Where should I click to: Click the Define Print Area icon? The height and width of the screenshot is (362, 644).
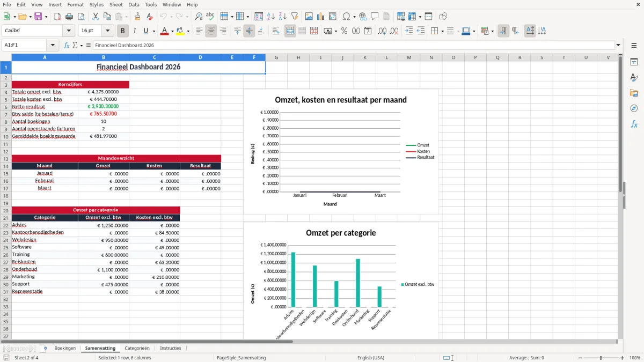tap(400, 17)
